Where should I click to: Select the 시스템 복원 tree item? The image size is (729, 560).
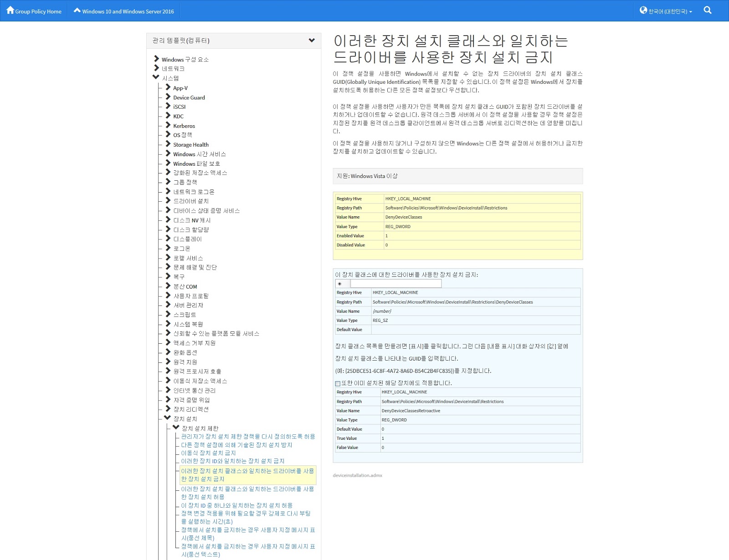tap(188, 324)
